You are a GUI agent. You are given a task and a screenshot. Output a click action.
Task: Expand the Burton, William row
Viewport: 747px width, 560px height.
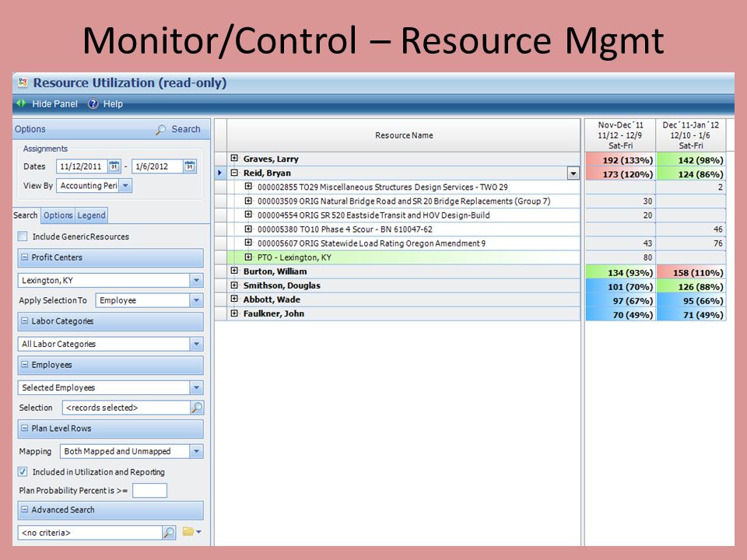pyautogui.click(x=234, y=271)
